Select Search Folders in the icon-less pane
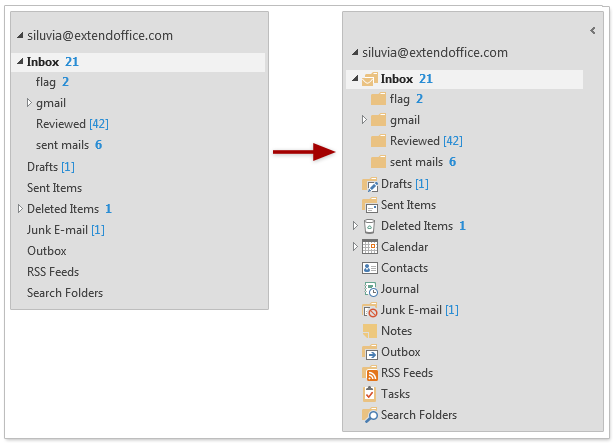614x445 pixels. pos(65,293)
